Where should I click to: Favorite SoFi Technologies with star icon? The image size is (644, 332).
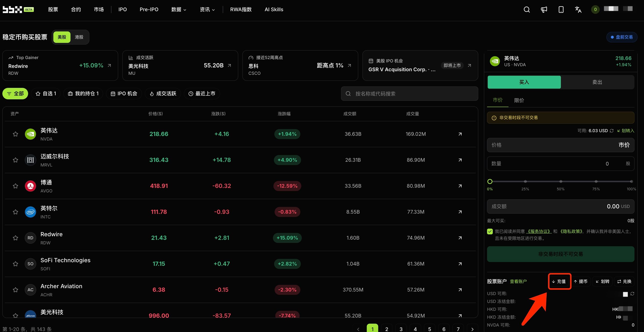(x=15, y=264)
